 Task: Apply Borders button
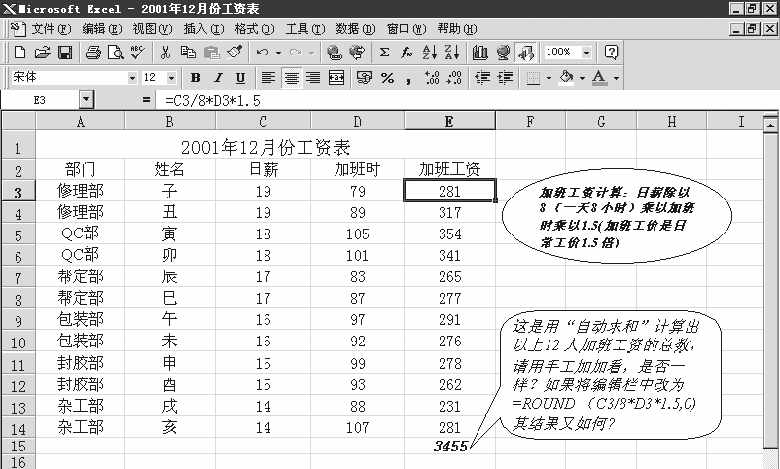533,78
